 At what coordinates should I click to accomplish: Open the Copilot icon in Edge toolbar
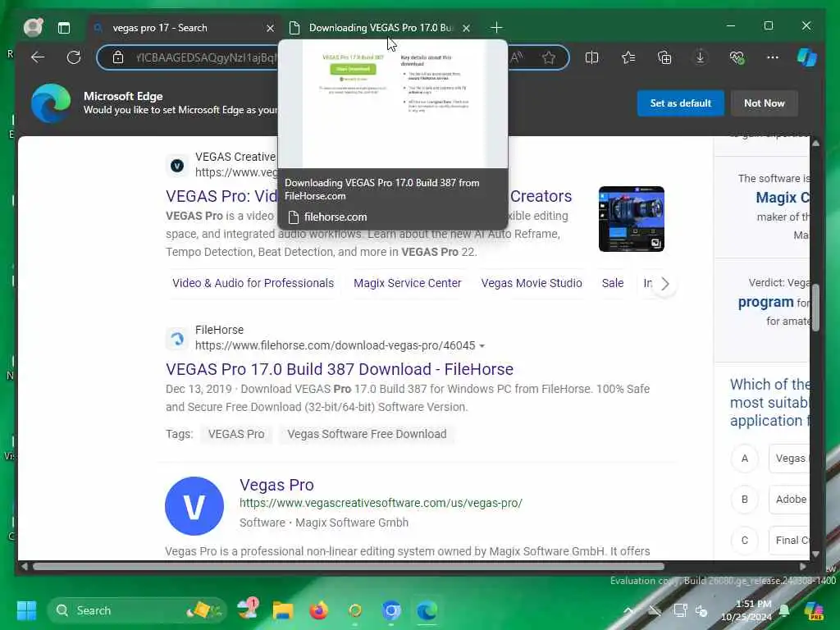click(x=807, y=57)
